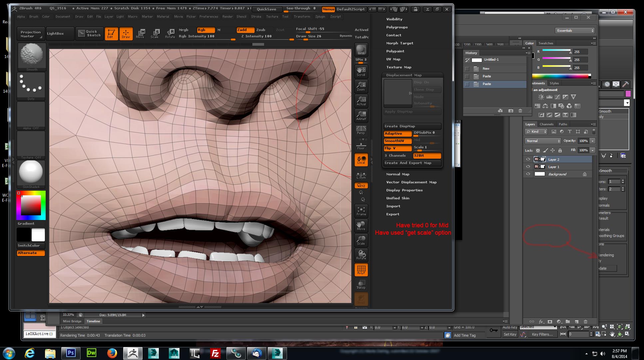
Task: Switch to the Channels tab
Action: coord(546,124)
